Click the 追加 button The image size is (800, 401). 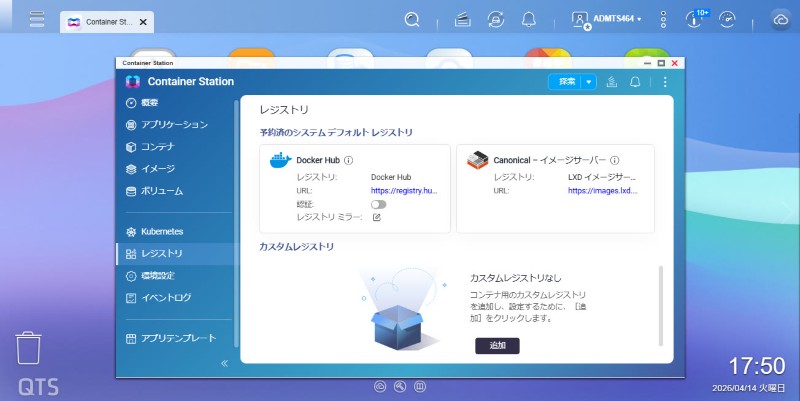pos(497,345)
